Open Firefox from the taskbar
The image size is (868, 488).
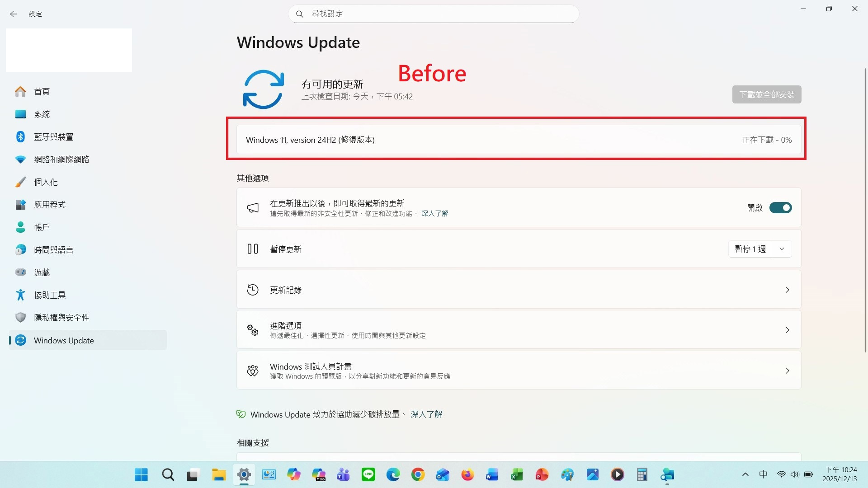tap(467, 474)
